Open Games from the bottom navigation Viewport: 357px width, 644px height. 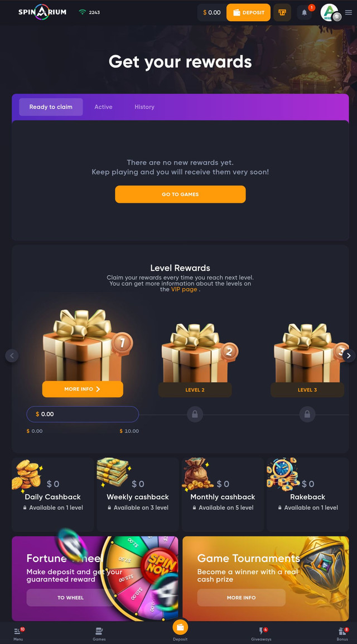tap(99, 634)
